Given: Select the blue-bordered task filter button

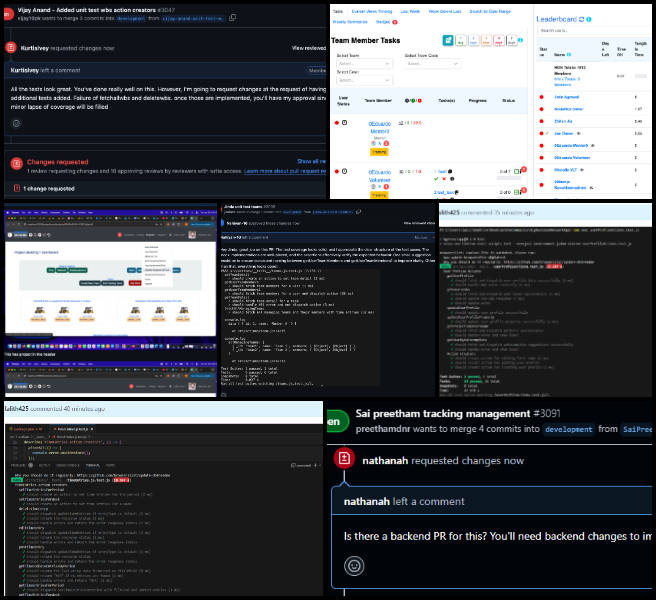Looking at the screenshot, I should pos(473,41).
